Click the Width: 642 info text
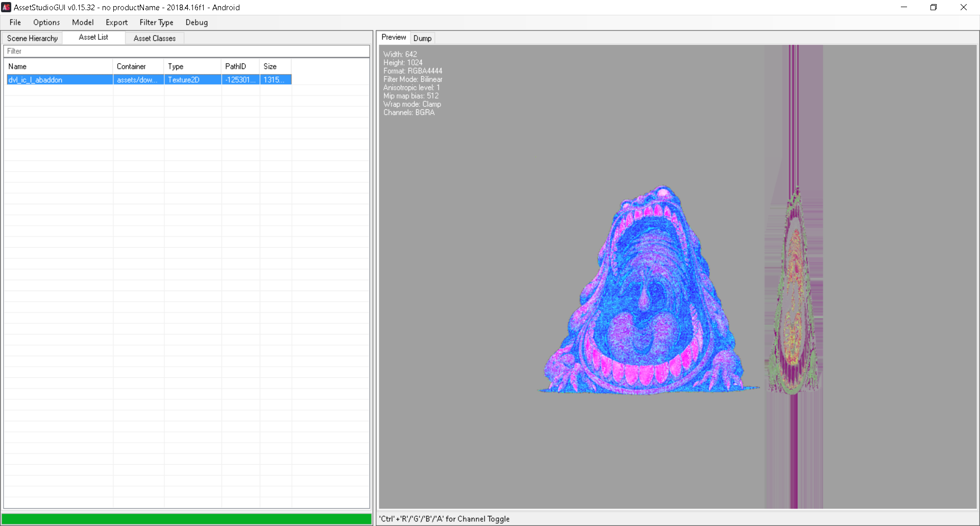The height and width of the screenshot is (526, 980). (400, 54)
